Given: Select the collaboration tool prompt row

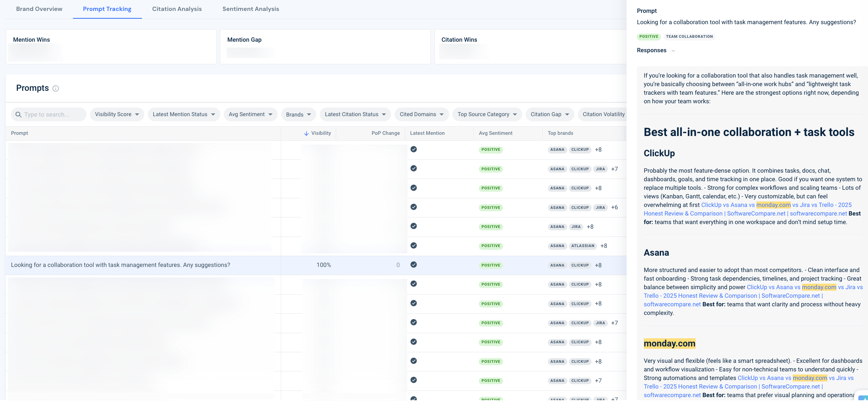Looking at the screenshot, I should (x=316, y=265).
